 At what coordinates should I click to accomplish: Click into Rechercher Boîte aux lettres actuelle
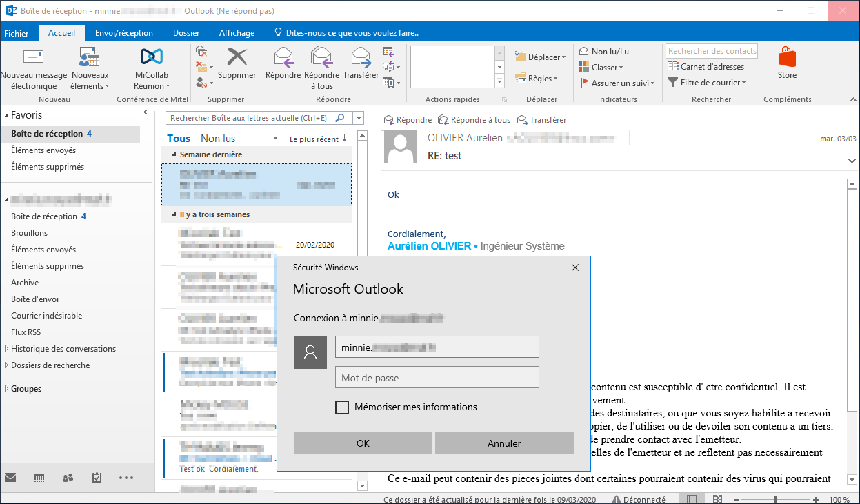coord(249,118)
